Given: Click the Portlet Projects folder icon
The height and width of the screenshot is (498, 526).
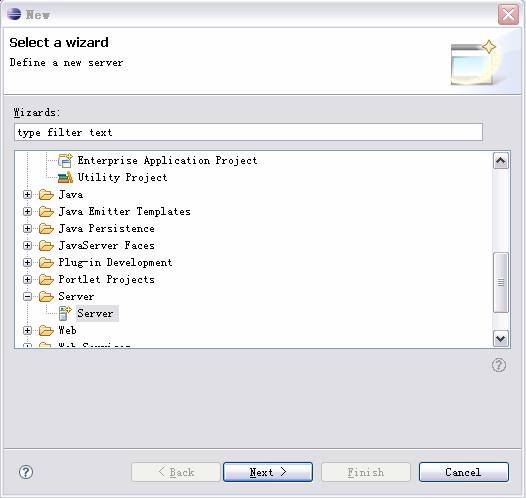Looking at the screenshot, I should (x=46, y=279).
